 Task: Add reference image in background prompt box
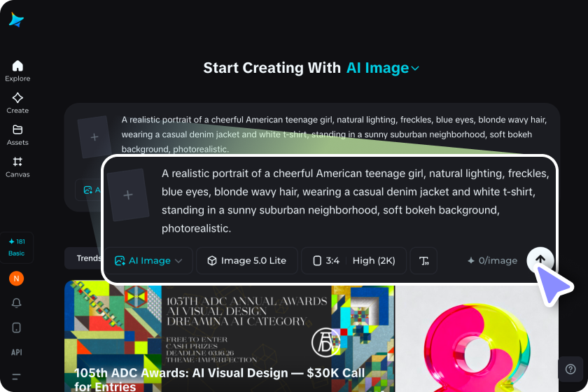(x=94, y=136)
